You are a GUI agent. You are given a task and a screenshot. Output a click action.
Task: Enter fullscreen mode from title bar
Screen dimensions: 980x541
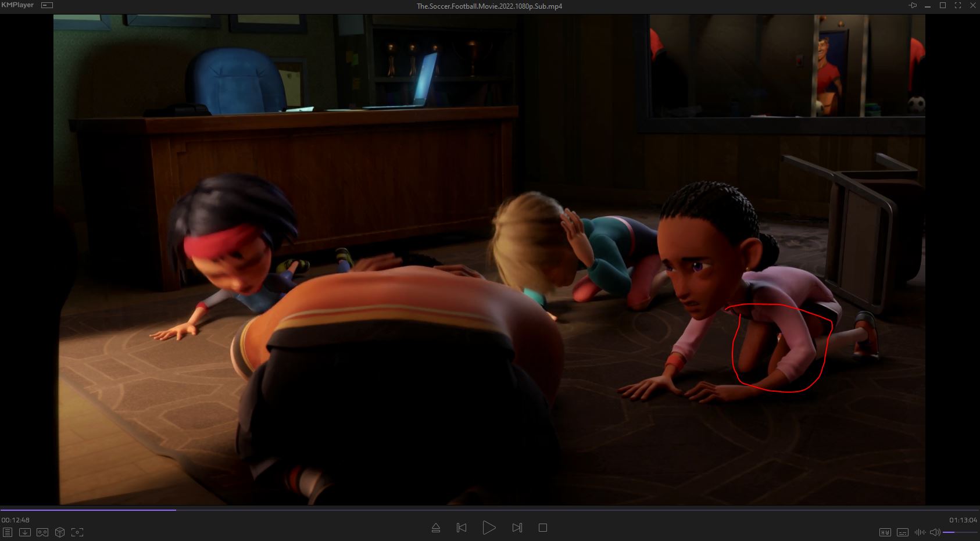(x=957, y=6)
